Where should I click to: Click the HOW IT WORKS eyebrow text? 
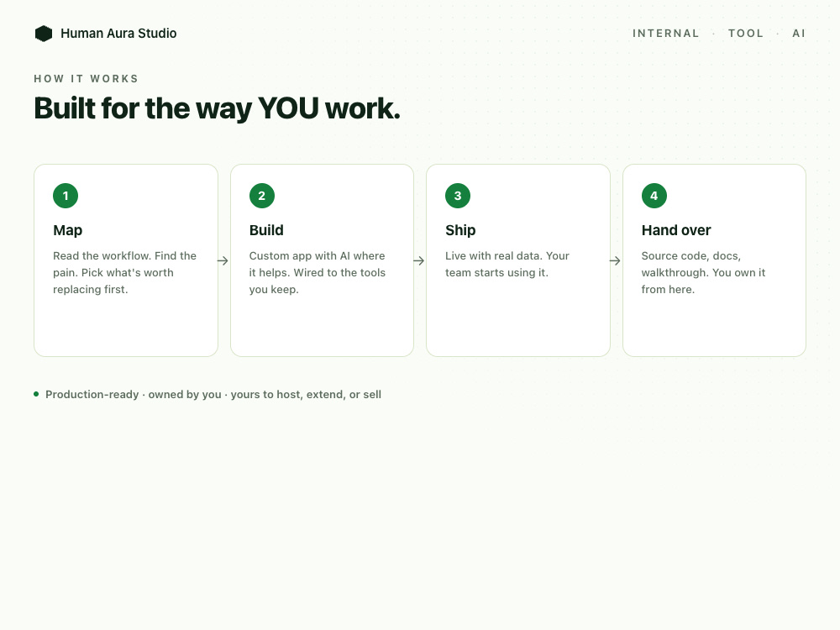(x=87, y=79)
